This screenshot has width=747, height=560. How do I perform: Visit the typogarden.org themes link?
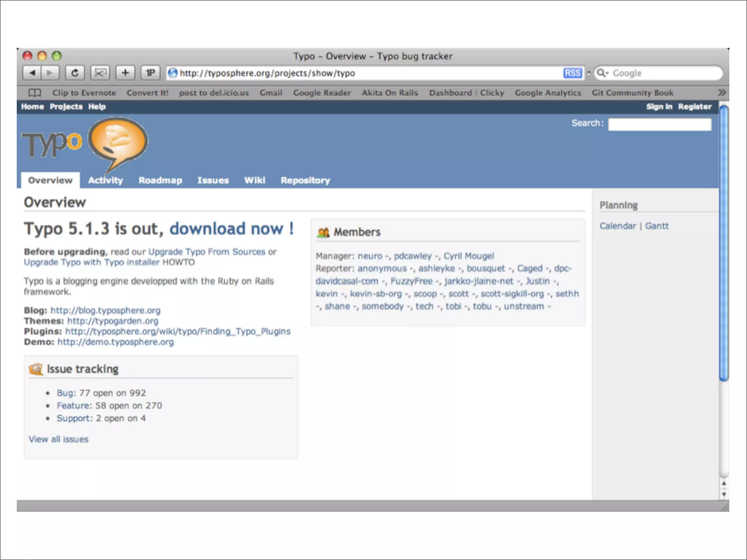113,321
